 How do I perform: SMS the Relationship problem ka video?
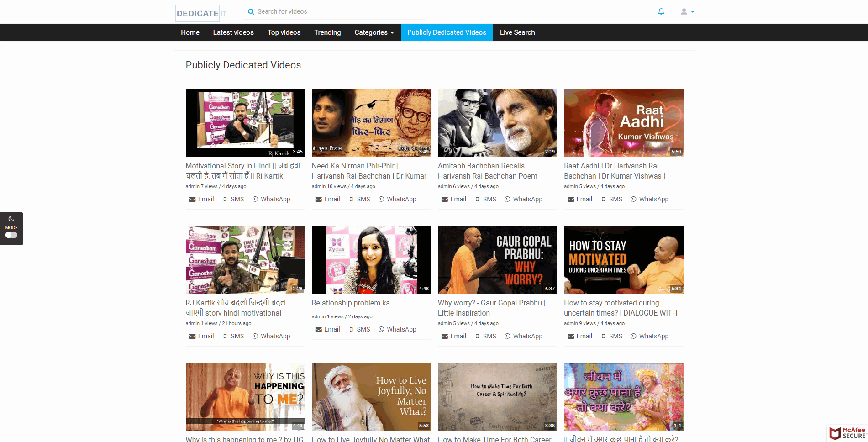click(359, 329)
